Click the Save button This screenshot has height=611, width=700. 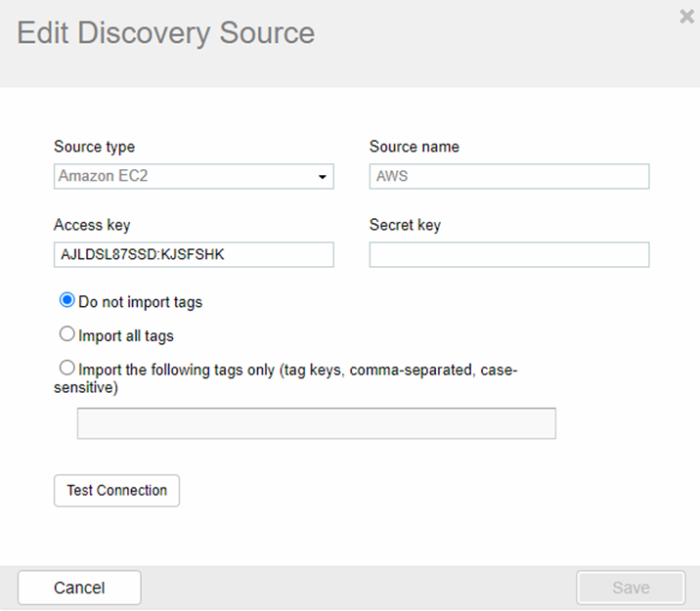630,588
